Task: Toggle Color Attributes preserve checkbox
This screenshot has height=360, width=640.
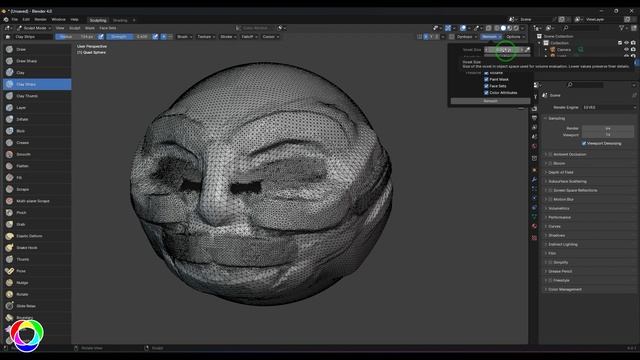Action: pos(486,93)
